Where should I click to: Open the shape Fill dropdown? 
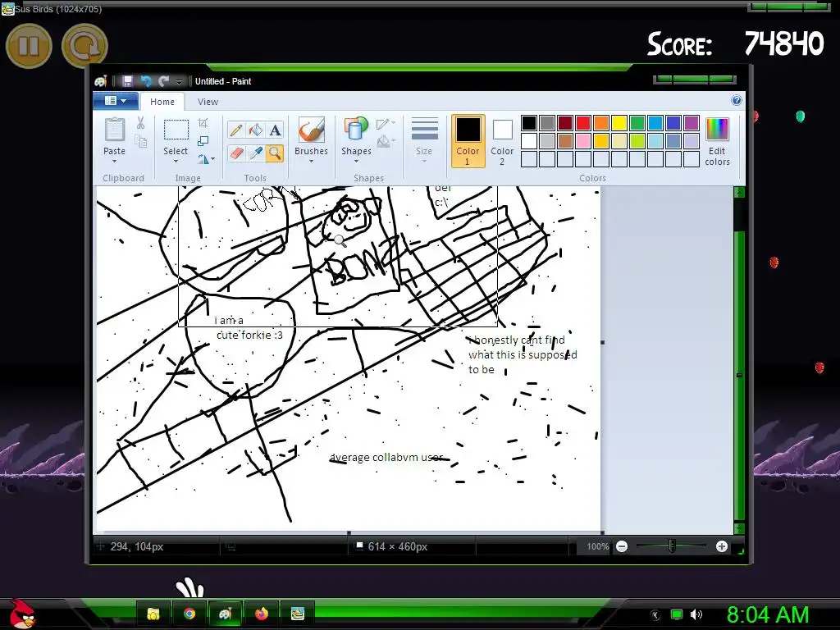pyautogui.click(x=386, y=141)
